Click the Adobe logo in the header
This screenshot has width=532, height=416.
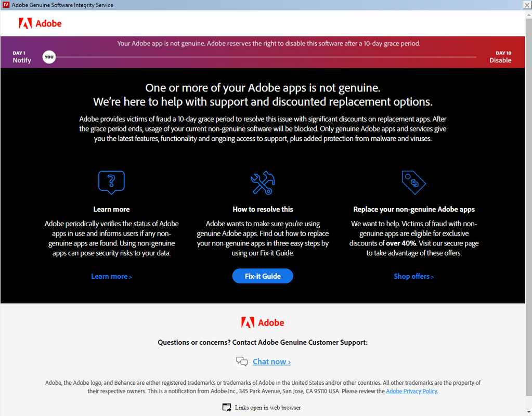pos(40,23)
